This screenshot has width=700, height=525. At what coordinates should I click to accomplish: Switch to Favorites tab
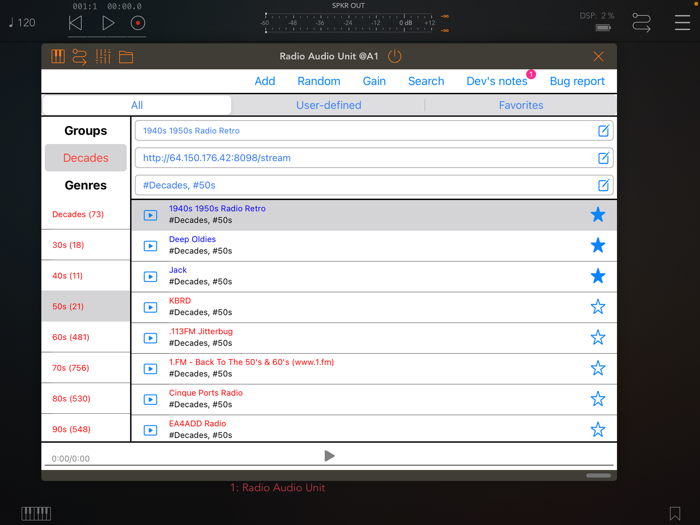pos(521,105)
